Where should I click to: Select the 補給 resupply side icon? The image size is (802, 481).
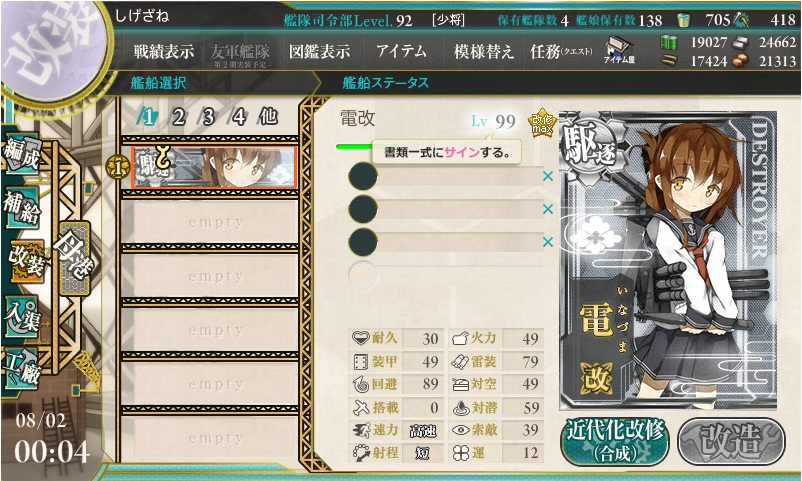[x=21, y=206]
